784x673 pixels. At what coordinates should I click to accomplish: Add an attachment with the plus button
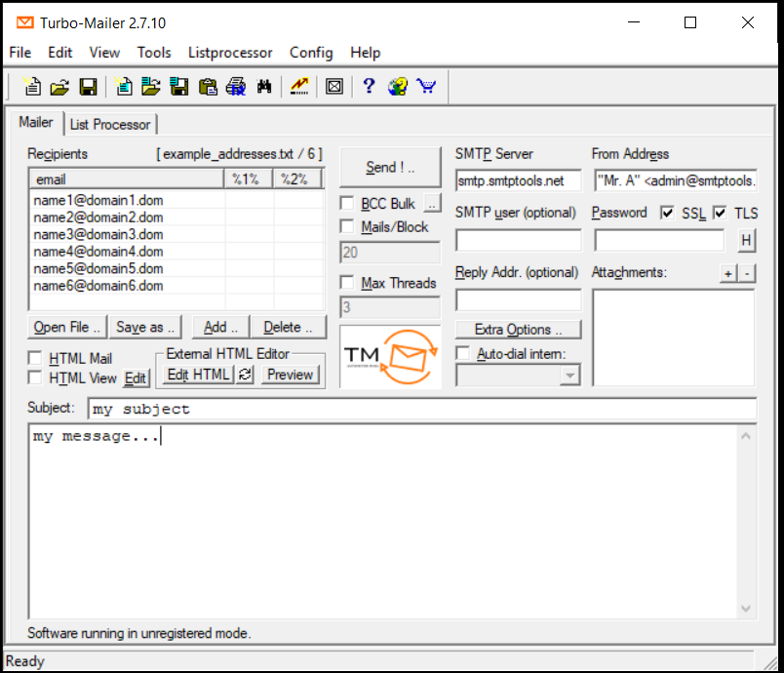tap(726, 273)
